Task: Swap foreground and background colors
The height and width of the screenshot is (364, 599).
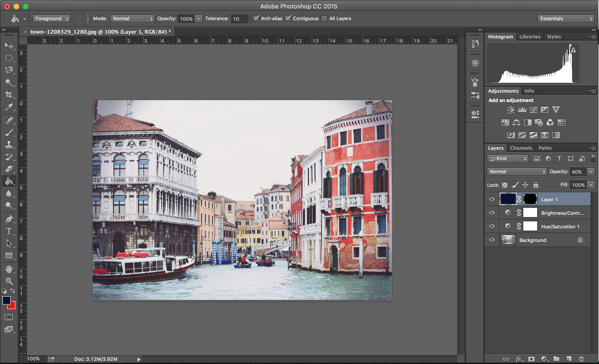Action: coord(13,290)
